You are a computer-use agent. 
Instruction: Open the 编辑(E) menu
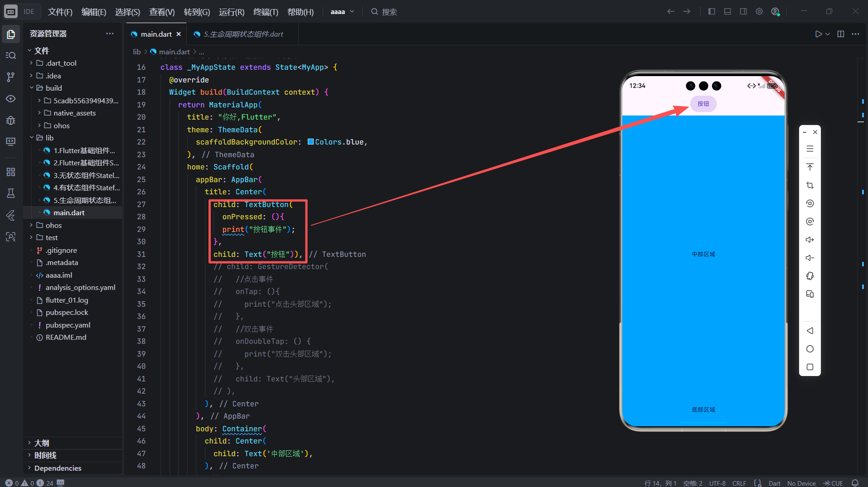coord(94,12)
